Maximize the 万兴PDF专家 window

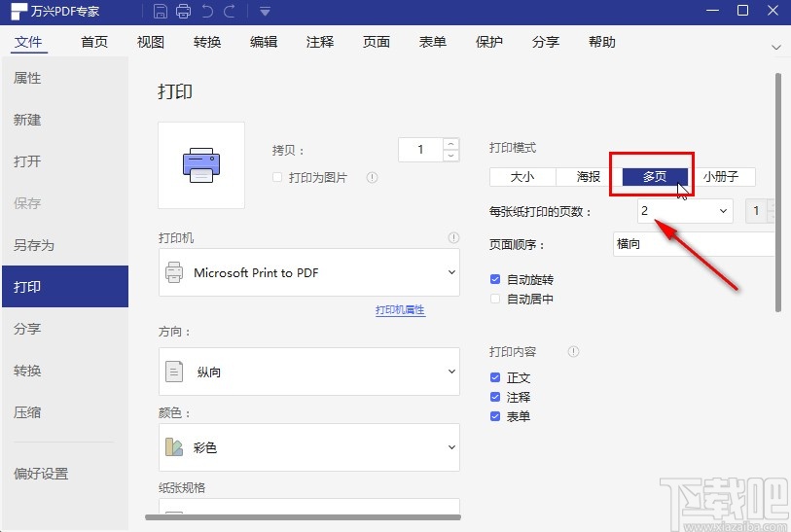[742, 11]
